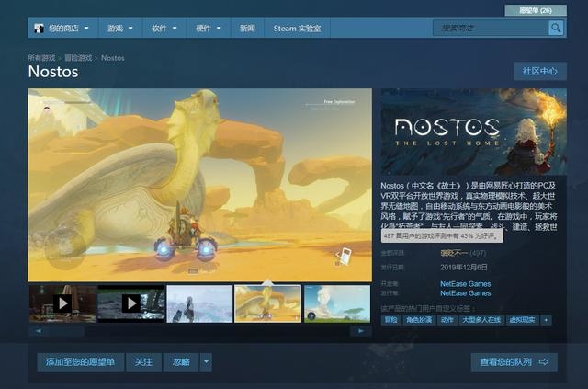Open the 社区中心 button
This screenshot has height=389, width=588.
[x=540, y=71]
